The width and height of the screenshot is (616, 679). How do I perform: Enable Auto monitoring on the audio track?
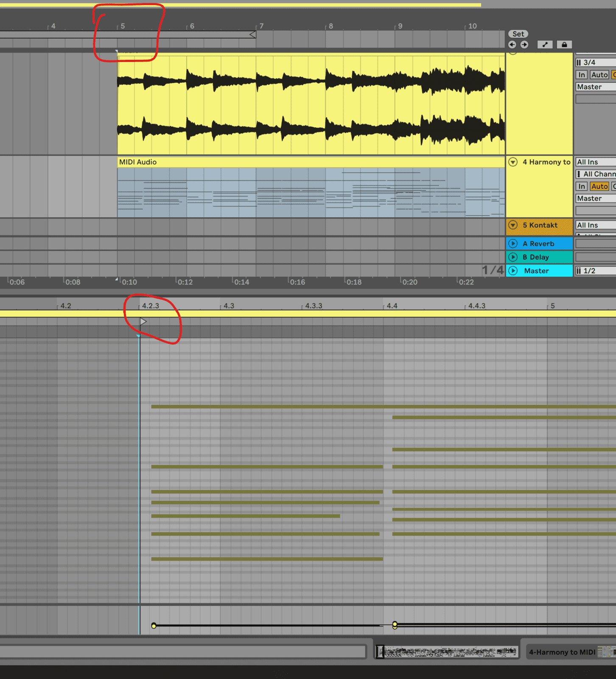pyautogui.click(x=599, y=75)
